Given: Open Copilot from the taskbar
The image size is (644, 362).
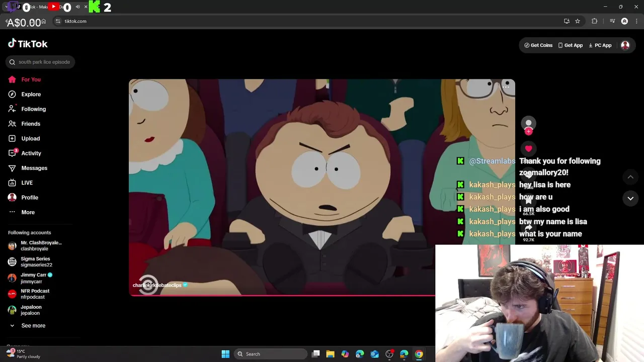Looking at the screenshot, I should (x=345, y=354).
